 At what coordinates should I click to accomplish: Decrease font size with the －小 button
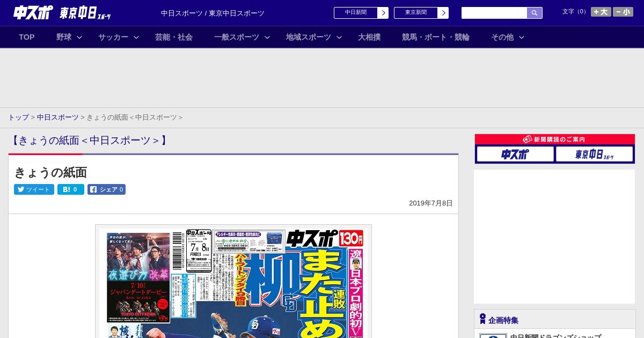coord(623,12)
